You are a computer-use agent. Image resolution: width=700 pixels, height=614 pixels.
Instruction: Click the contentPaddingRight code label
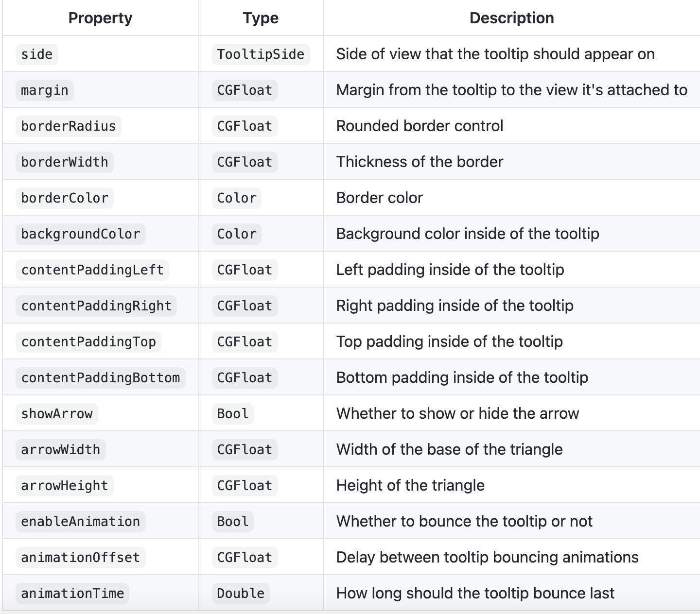[x=96, y=306]
